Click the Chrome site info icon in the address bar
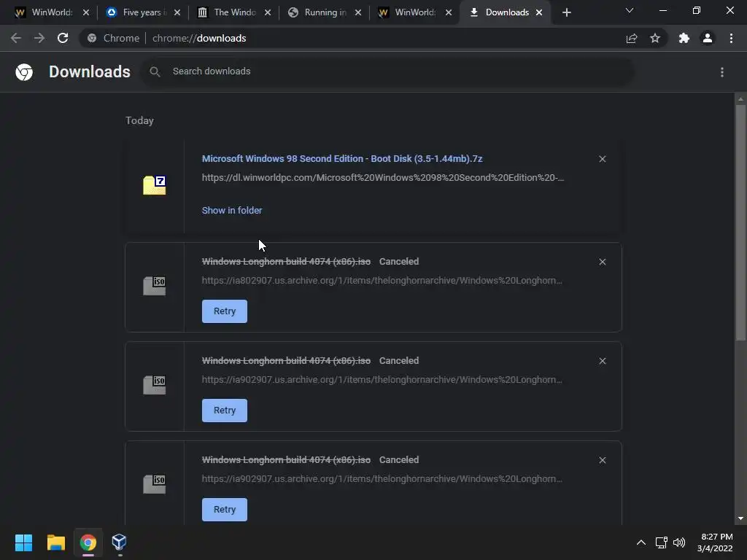Image resolution: width=747 pixels, height=560 pixels. point(92,38)
